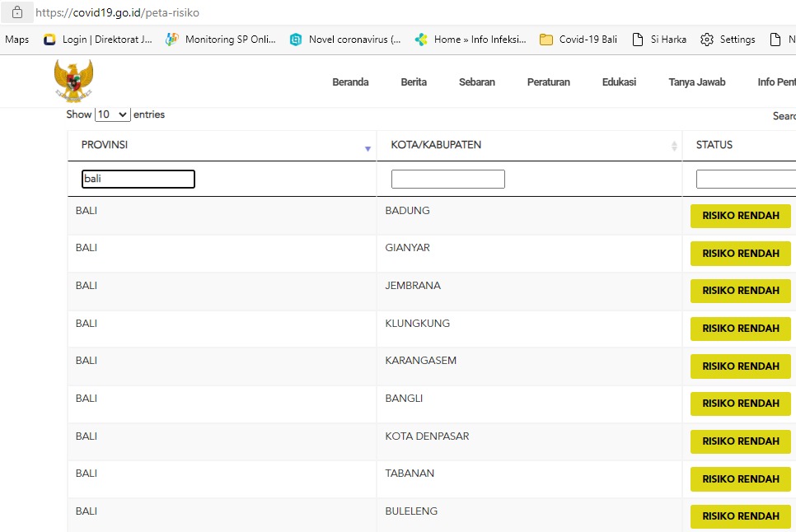796x532 pixels.
Task: Open the Peraturan menu item
Action: 549,82
